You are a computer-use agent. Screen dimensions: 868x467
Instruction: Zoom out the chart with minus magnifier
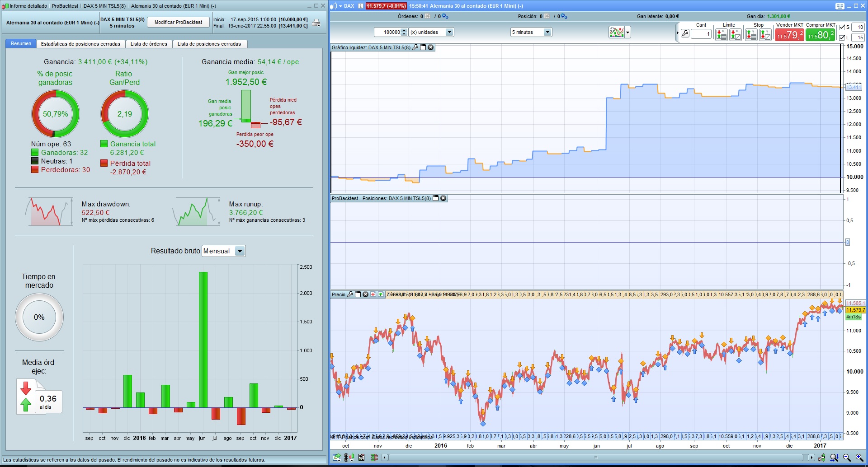click(847, 458)
